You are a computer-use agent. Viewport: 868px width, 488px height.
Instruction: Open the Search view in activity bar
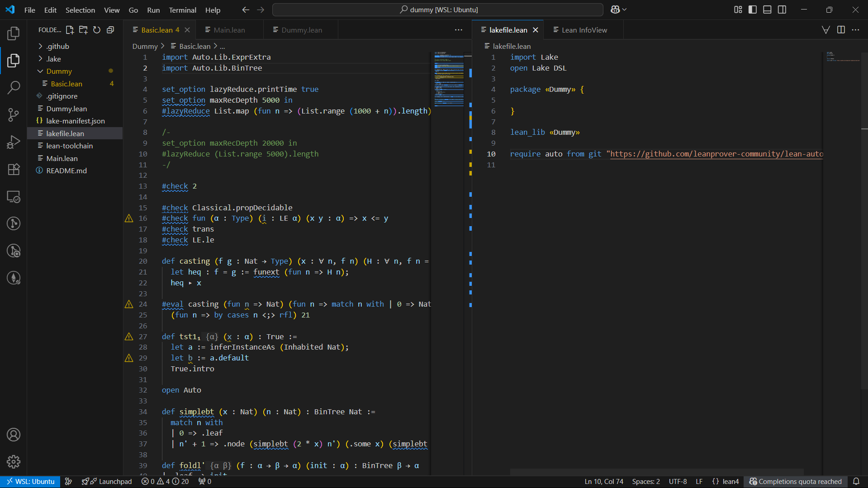[14, 87]
